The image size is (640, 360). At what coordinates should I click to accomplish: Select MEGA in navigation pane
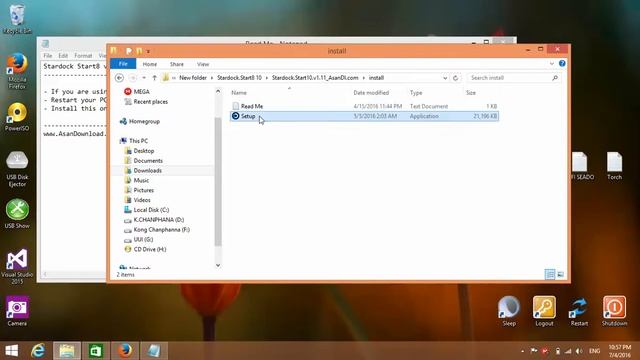click(142, 91)
